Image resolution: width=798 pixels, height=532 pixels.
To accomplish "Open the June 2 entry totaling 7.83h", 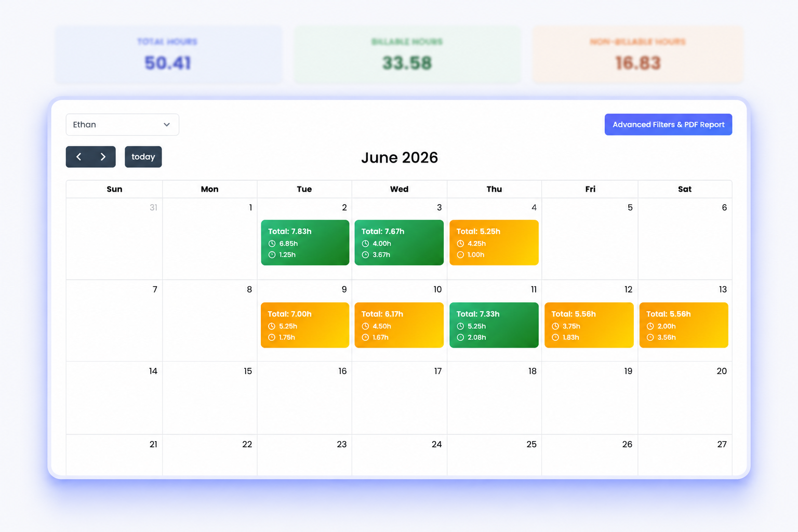I will click(305, 243).
